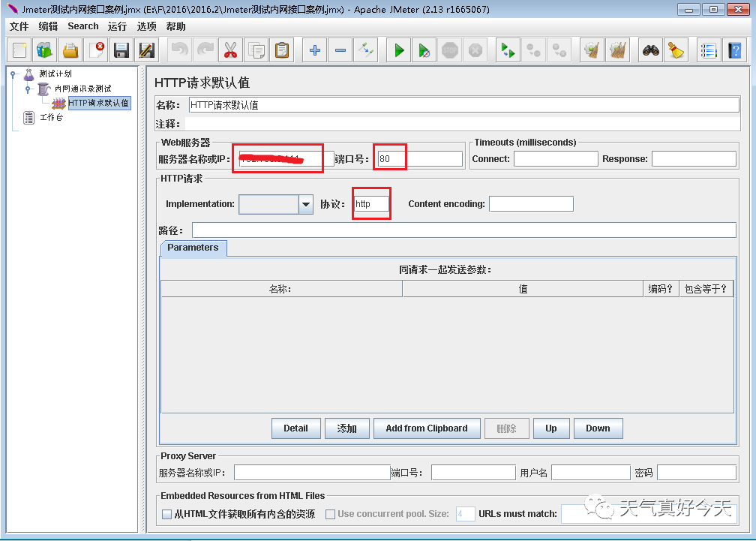Click the Proxy Server 密码 field
The height and width of the screenshot is (541, 756).
point(697,473)
